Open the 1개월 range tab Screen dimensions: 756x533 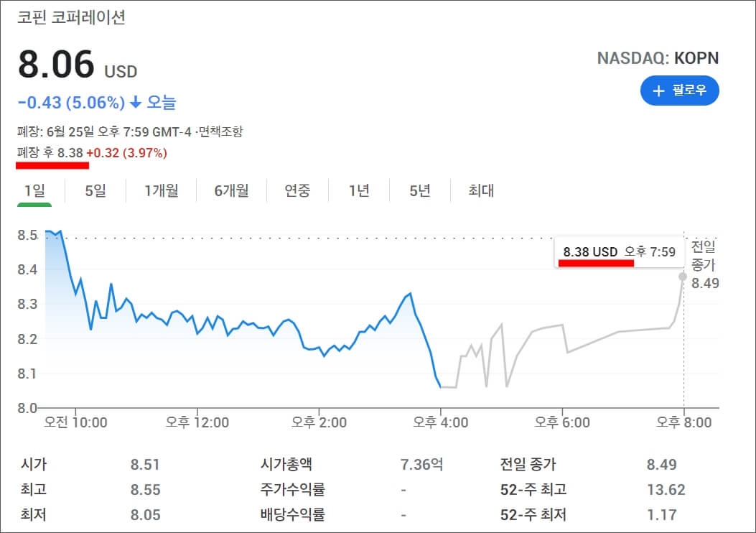point(162,190)
